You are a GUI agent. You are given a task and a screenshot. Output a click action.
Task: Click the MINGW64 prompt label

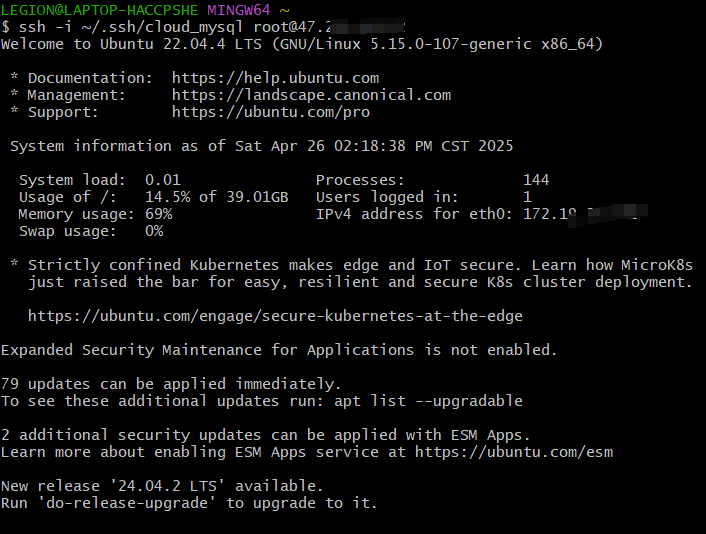point(239,10)
